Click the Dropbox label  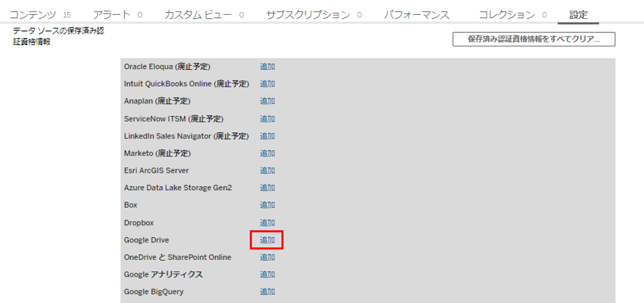point(139,223)
